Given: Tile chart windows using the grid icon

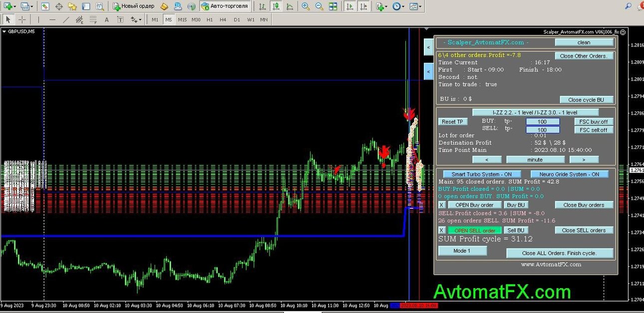Looking at the screenshot, I should pos(332,6).
